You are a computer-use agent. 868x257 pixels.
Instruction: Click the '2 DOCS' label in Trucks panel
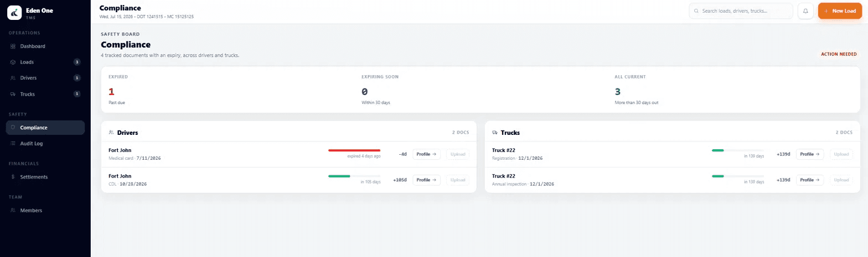(x=844, y=133)
